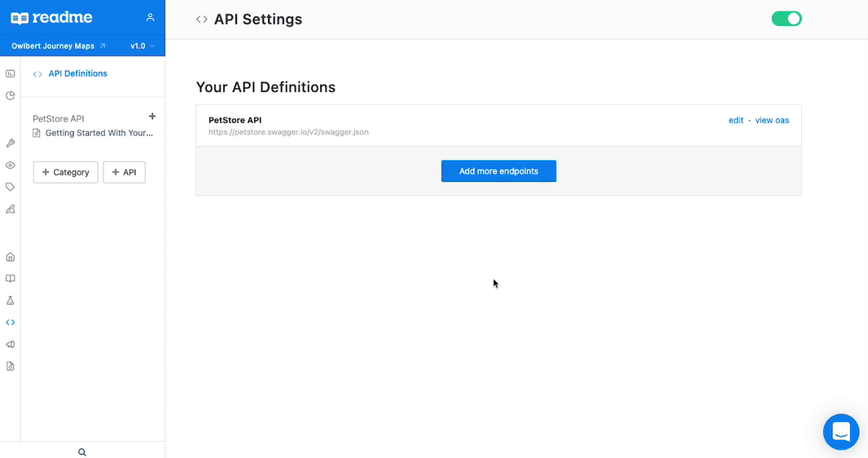Open the wrench configuration icon
This screenshot has width=868, height=458.
pos(10,143)
